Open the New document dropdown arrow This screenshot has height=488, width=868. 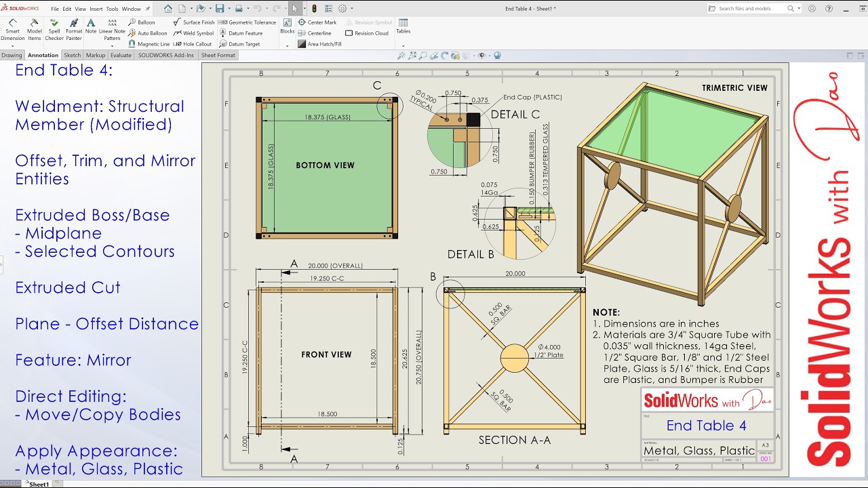coord(190,9)
